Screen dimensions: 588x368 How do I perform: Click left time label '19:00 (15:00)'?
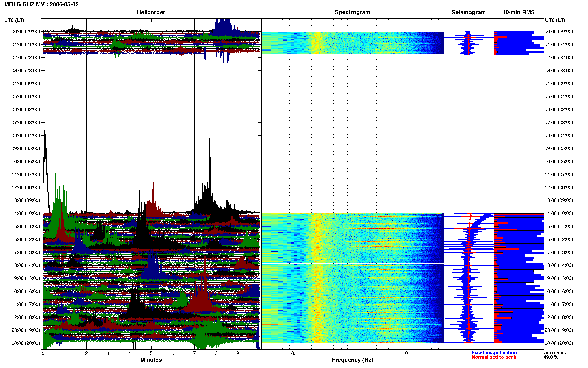(x=26, y=278)
